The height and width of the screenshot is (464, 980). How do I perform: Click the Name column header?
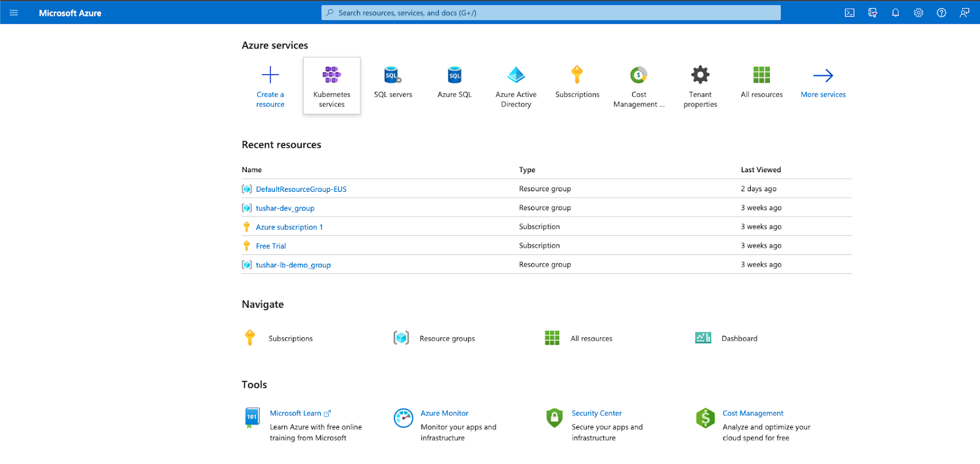252,170
